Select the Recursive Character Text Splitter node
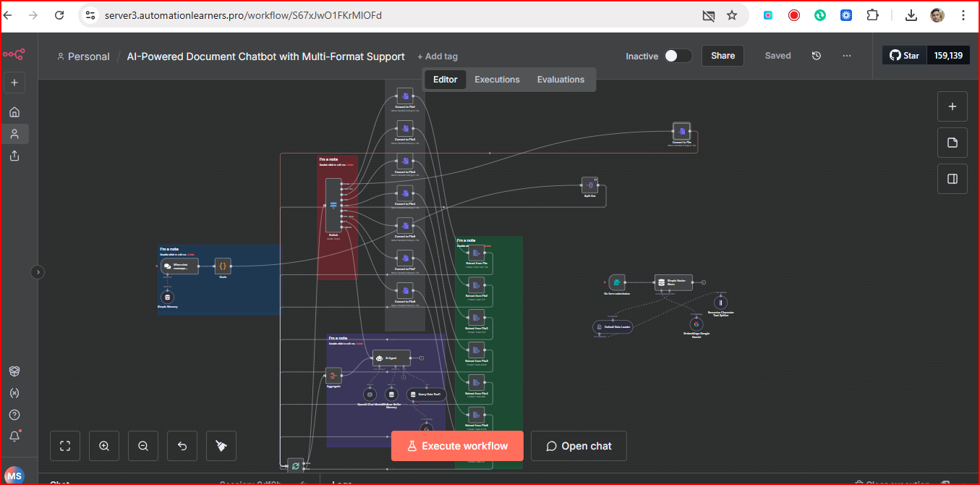Screen dimensions: 980x485 [720, 303]
